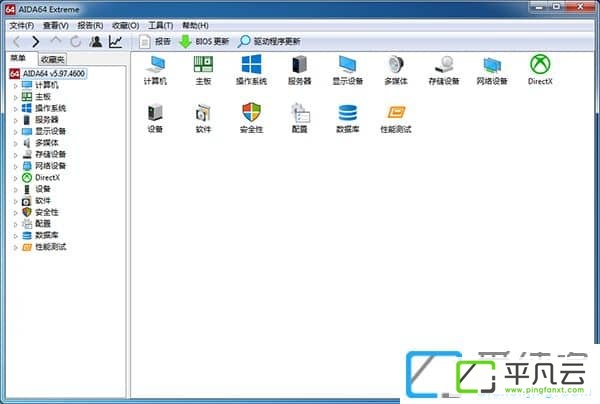Expand the 网络设备 tree node

[16, 166]
